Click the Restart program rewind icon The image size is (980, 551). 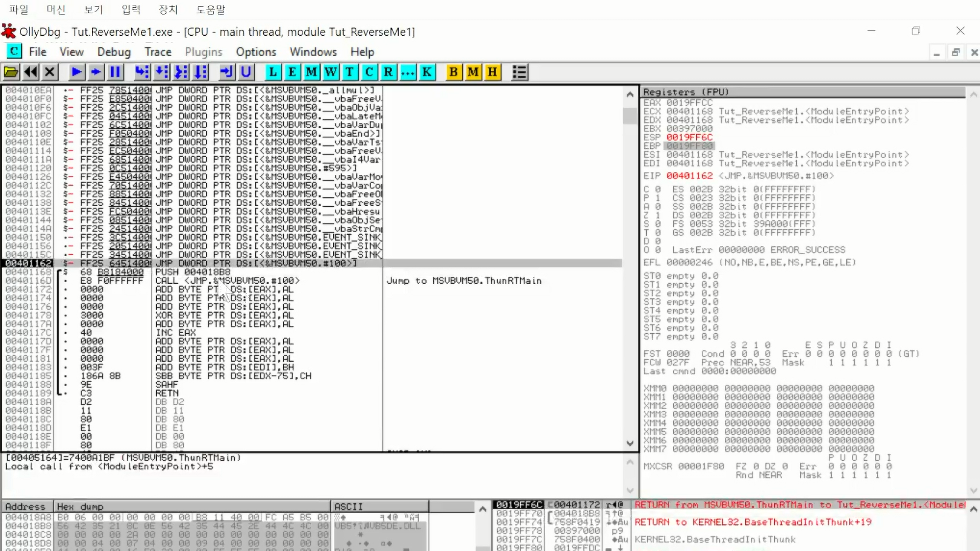pyautogui.click(x=31, y=72)
